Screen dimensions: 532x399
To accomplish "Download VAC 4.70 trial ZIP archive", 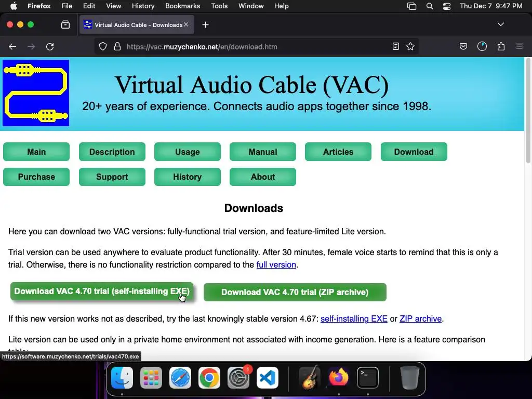I will point(295,292).
